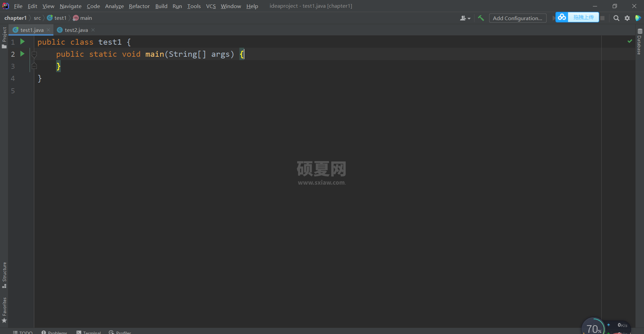Open the Navigate menu

click(71, 6)
